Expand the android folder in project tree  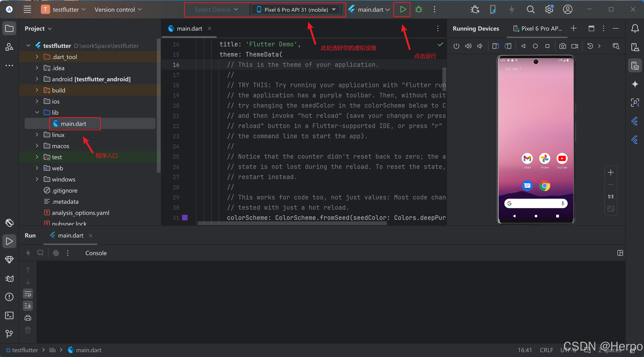(37, 79)
